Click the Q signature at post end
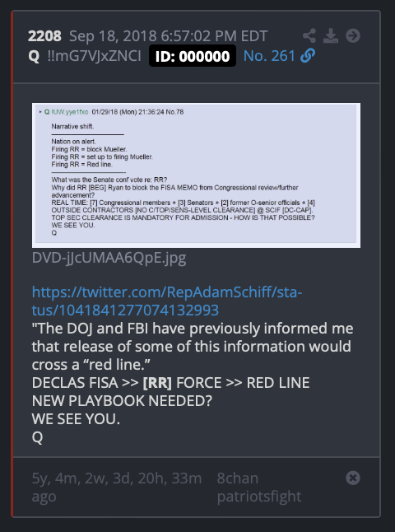Image resolution: width=395 pixels, height=532 pixels. (x=37, y=437)
